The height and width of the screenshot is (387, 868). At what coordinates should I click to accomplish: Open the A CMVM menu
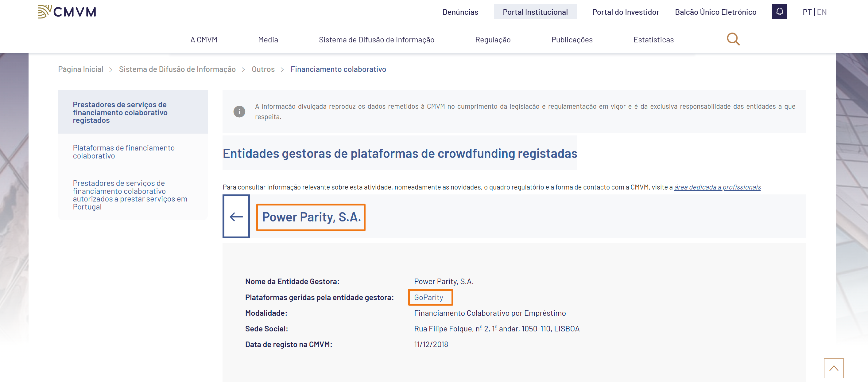tap(203, 40)
